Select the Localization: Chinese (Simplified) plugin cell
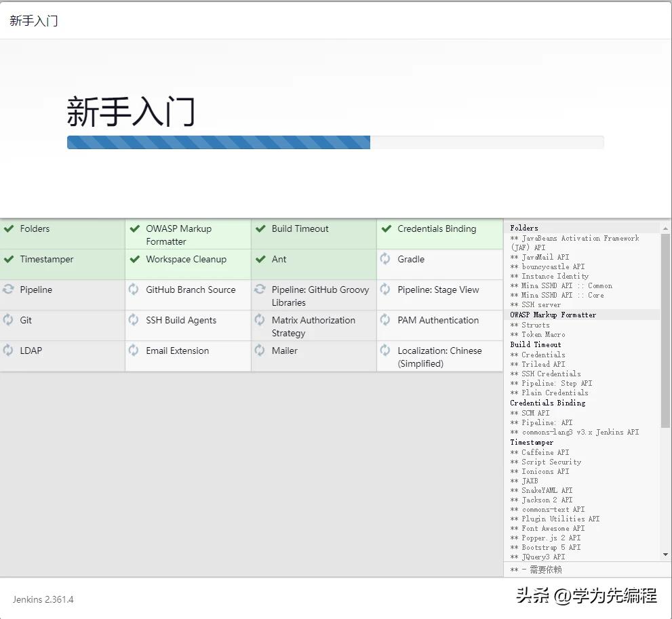 439,357
